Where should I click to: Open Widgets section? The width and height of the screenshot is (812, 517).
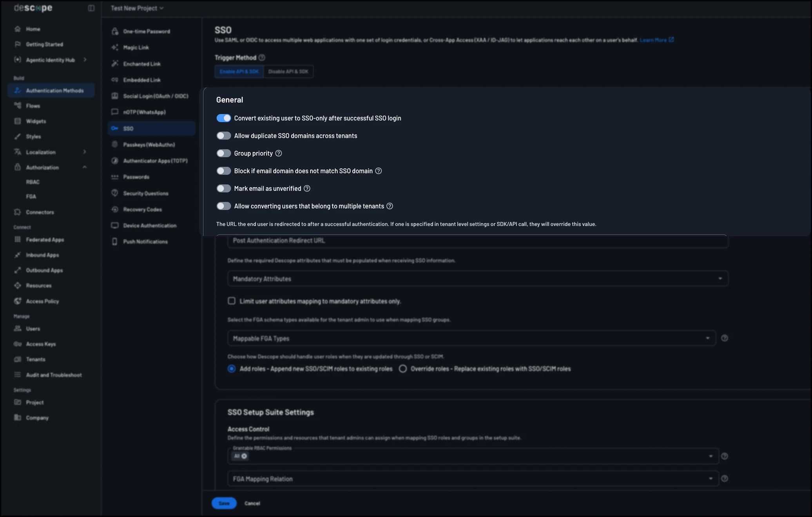point(36,121)
